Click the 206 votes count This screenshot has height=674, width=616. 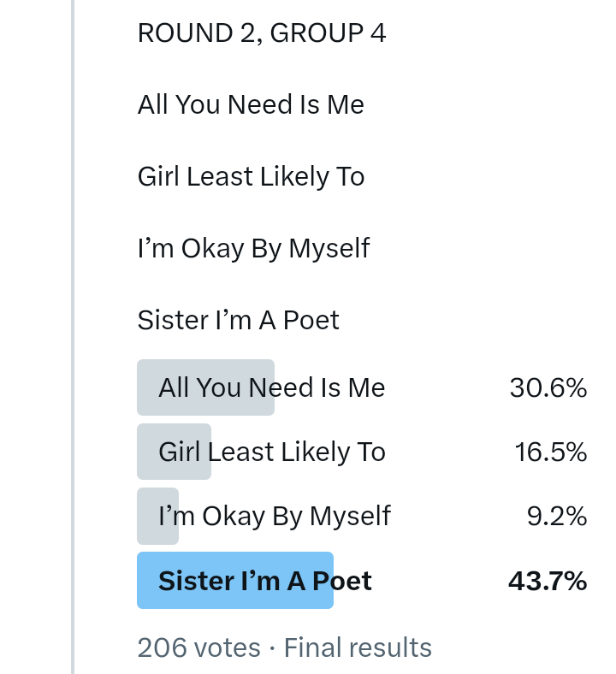pyautogui.click(x=198, y=647)
